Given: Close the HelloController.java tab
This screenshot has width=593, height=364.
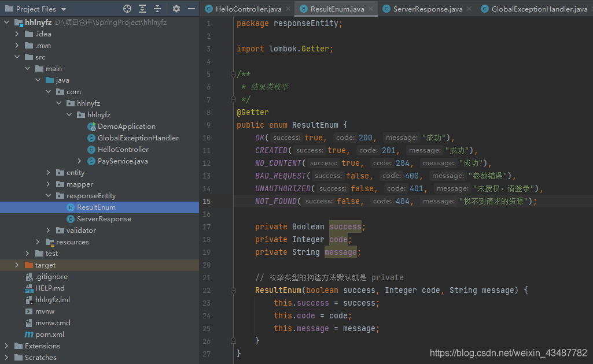Looking at the screenshot, I should pyautogui.click(x=288, y=9).
